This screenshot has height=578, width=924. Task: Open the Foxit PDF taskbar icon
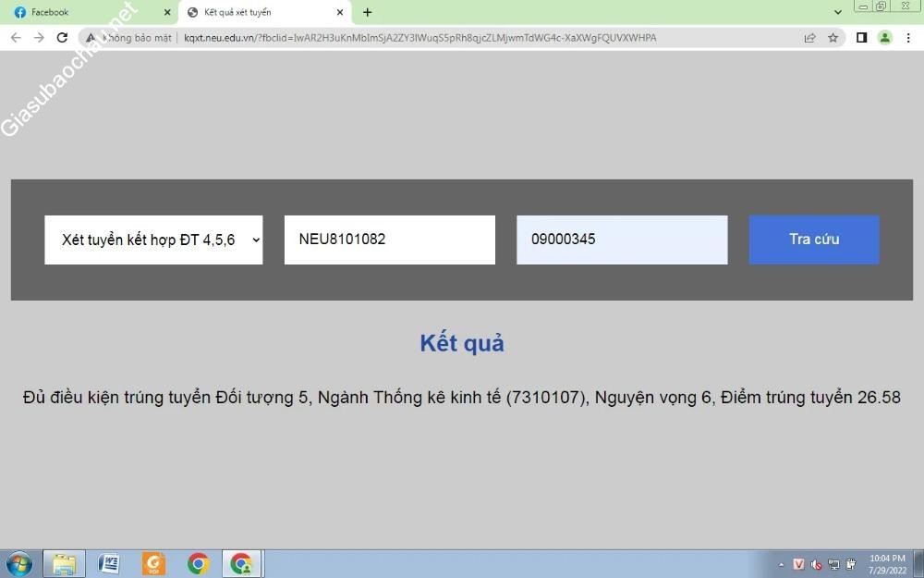pos(153,563)
